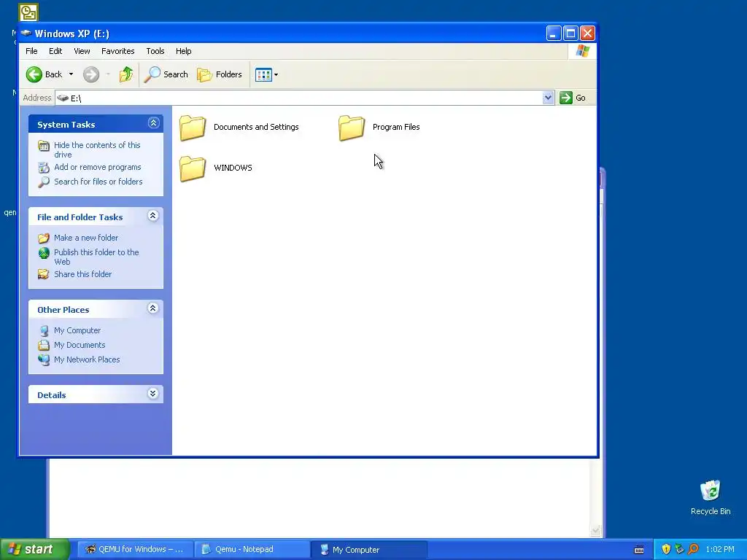Viewport: 747px width, 560px height.
Task: Go to My Documents in Other Places
Action: 80,345
